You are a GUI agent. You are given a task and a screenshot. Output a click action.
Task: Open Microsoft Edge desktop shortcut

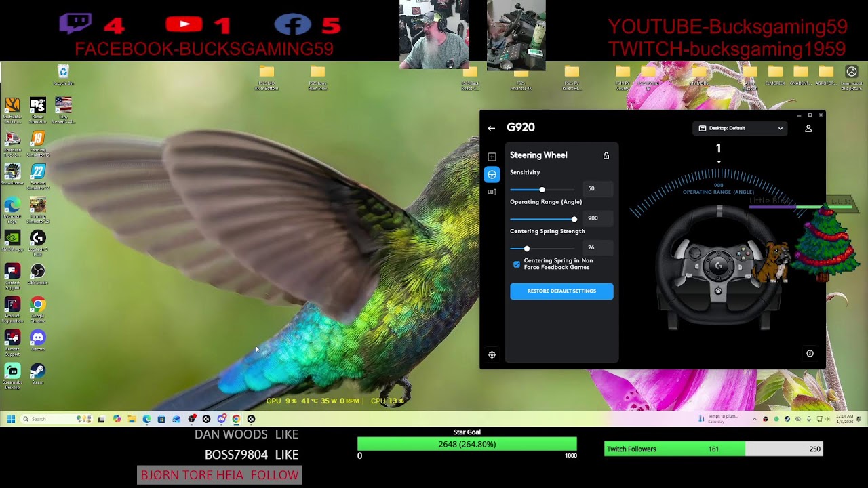(12, 209)
